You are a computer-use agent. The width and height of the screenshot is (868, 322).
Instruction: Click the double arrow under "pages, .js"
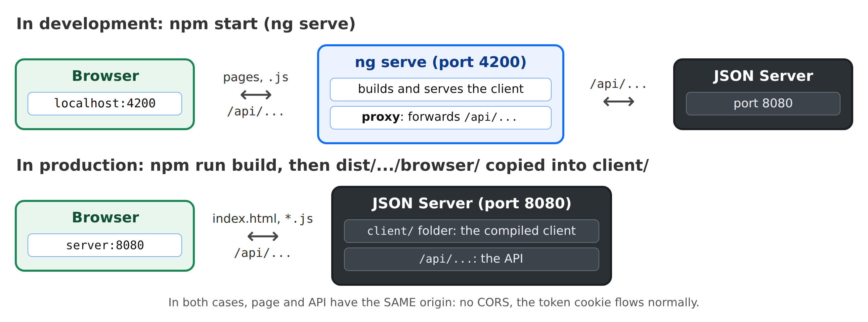(x=256, y=95)
